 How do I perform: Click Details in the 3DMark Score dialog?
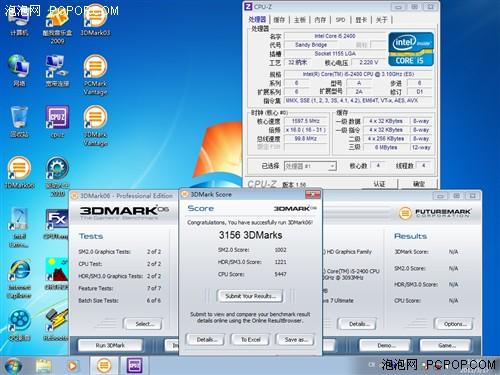[206, 340]
